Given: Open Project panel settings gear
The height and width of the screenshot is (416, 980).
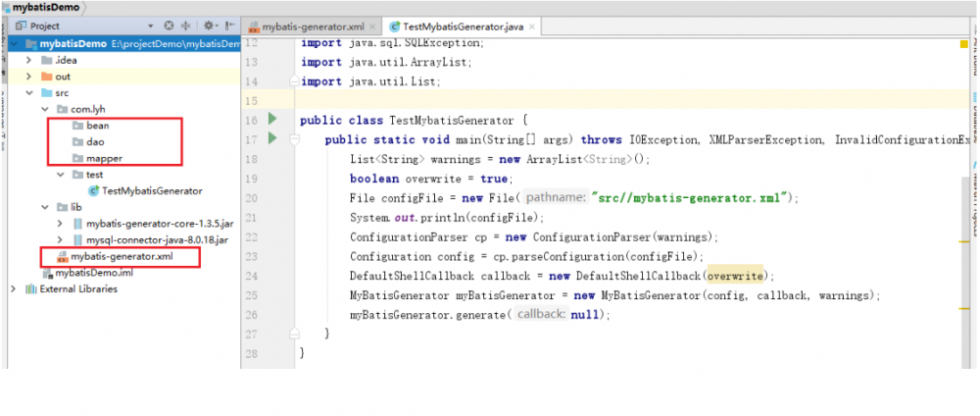Looking at the screenshot, I should pyautogui.click(x=209, y=26).
